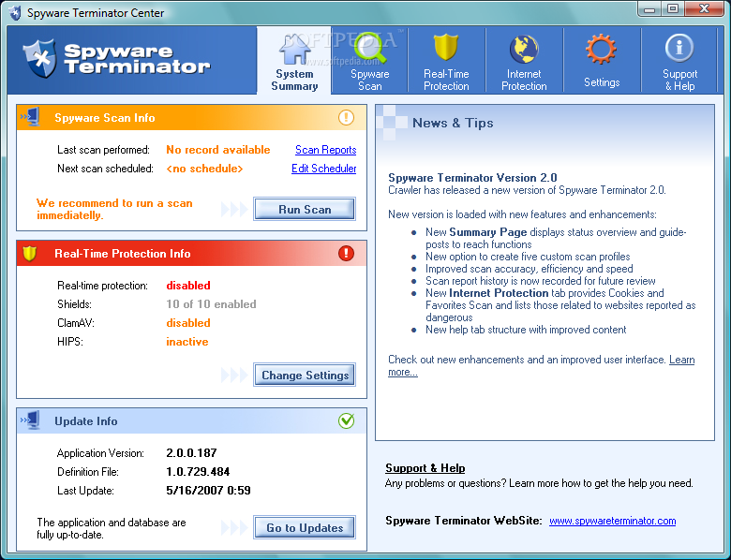Click the title bar Spyware Terminator app icon

15,12
